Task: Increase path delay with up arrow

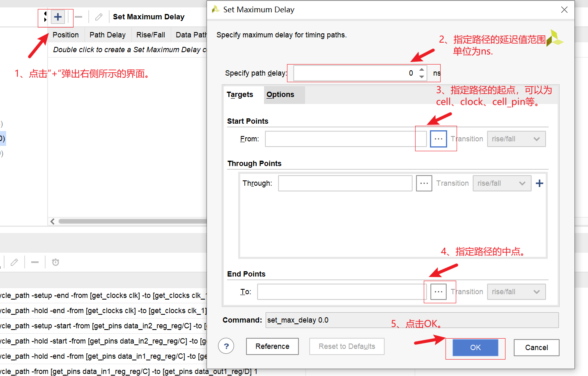Action: coord(422,69)
